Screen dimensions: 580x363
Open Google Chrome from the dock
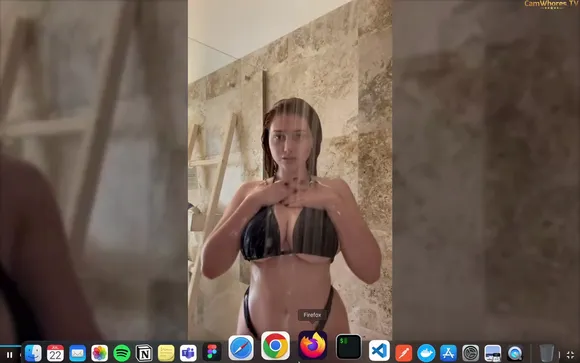point(275,346)
